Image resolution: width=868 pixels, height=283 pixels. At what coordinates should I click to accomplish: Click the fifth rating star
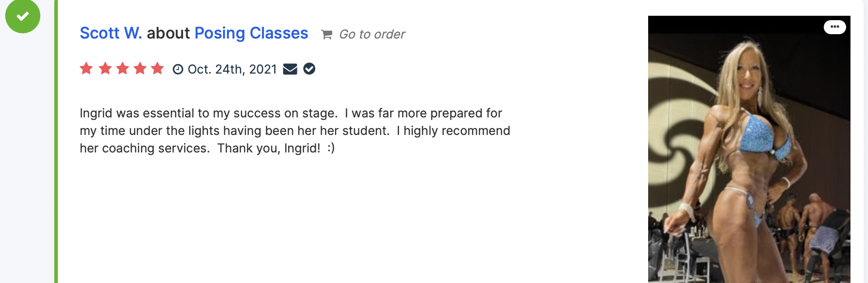157,69
